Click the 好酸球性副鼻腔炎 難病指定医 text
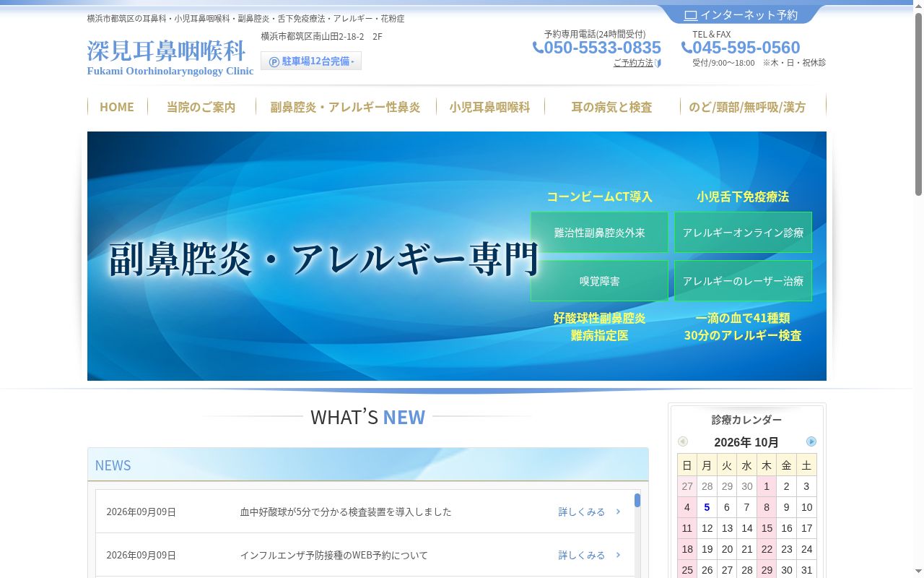The image size is (924, 578). pyautogui.click(x=599, y=327)
